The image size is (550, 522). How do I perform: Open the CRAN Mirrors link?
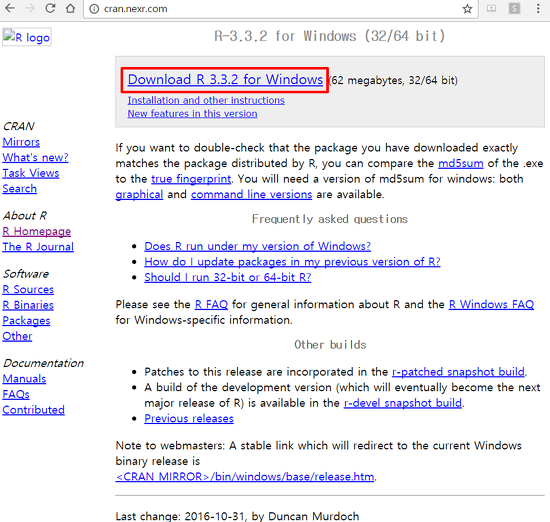pos(21,142)
